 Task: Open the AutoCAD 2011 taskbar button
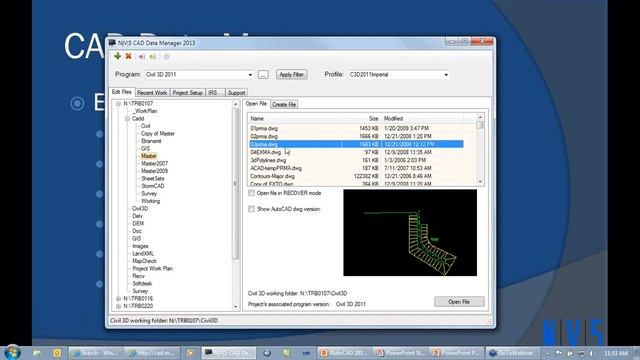coord(344,353)
